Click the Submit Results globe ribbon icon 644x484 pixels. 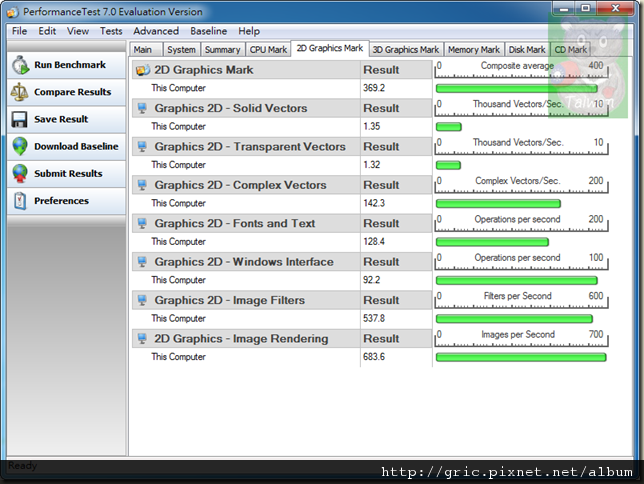pyautogui.click(x=20, y=173)
